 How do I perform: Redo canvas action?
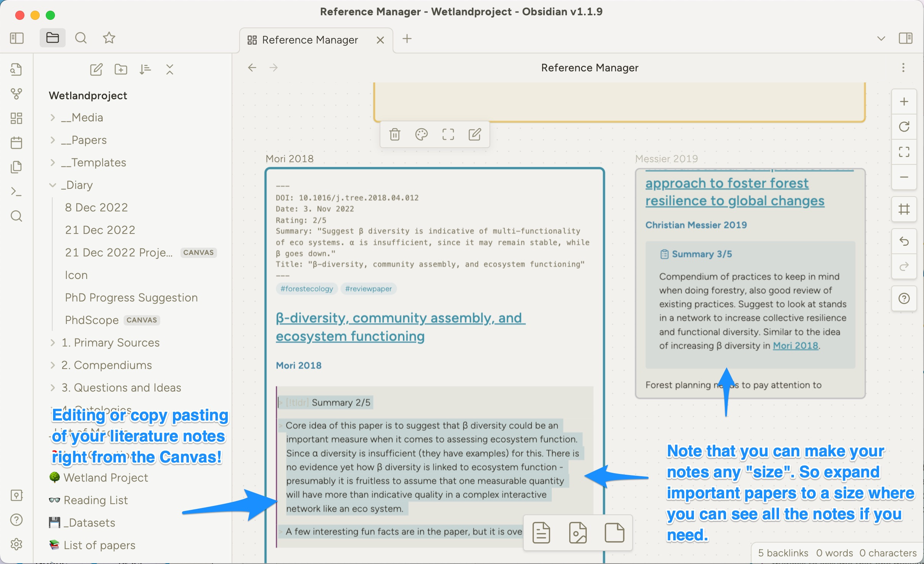(904, 266)
